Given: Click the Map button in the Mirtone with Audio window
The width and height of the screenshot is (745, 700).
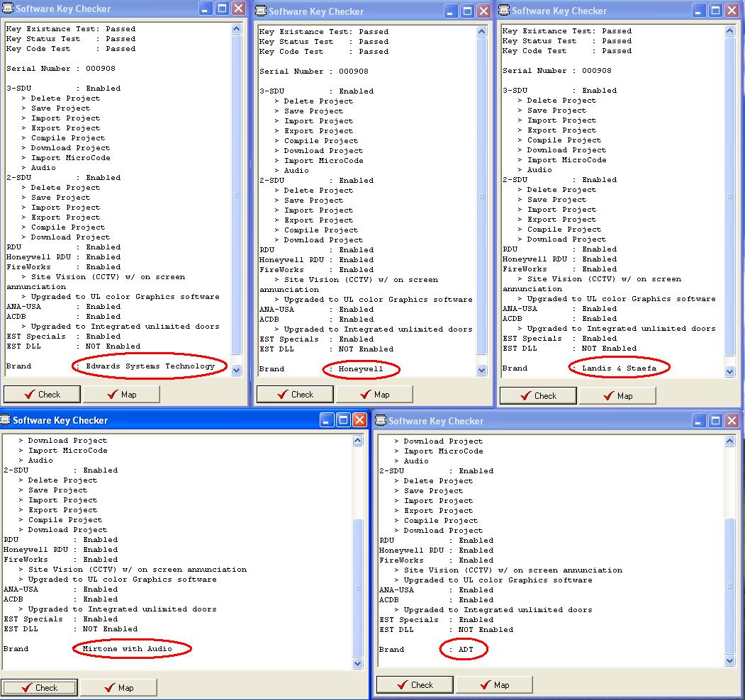Looking at the screenshot, I should tap(119, 688).
